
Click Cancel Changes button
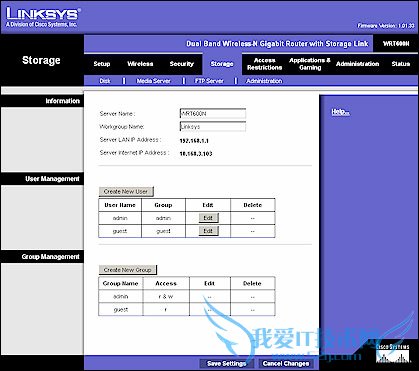pyautogui.click(x=286, y=363)
